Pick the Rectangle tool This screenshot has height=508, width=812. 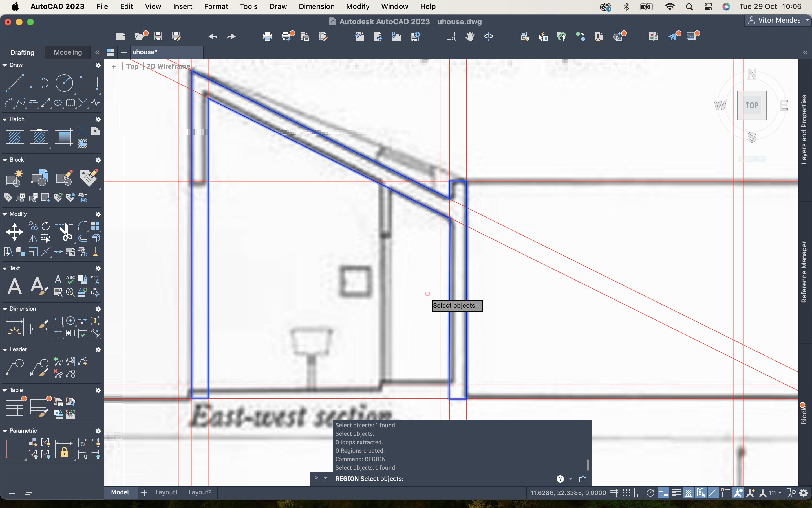(89, 83)
